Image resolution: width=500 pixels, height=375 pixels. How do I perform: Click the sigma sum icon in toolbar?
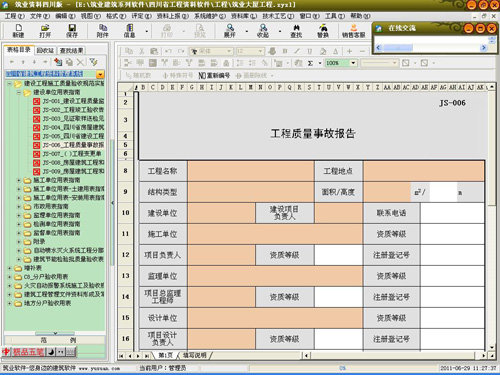310,63
